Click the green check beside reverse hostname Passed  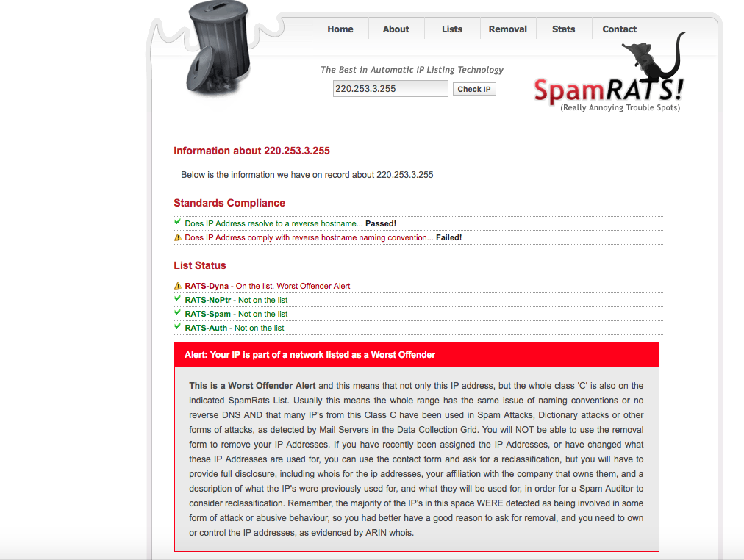pos(177,222)
